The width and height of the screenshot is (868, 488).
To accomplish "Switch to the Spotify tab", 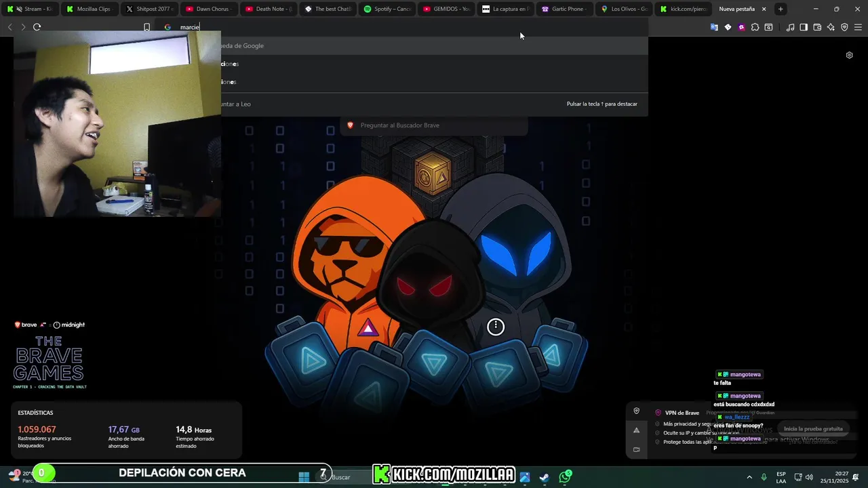I will 386,9.
